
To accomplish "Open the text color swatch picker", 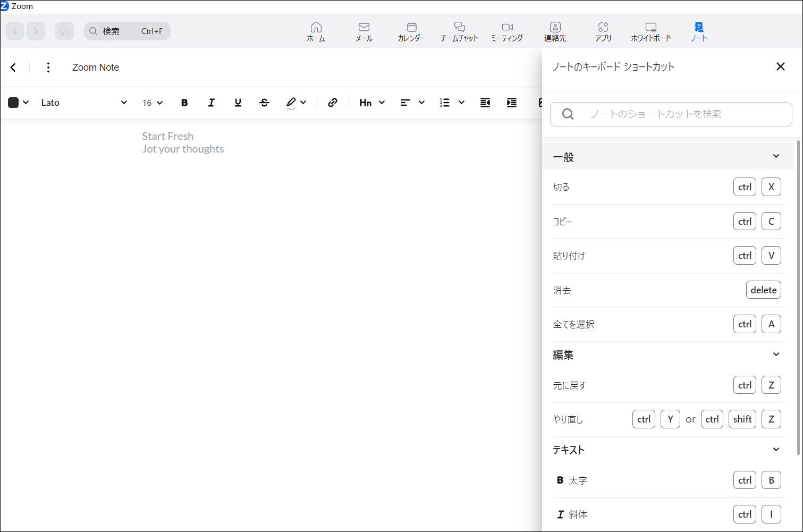I will point(19,103).
